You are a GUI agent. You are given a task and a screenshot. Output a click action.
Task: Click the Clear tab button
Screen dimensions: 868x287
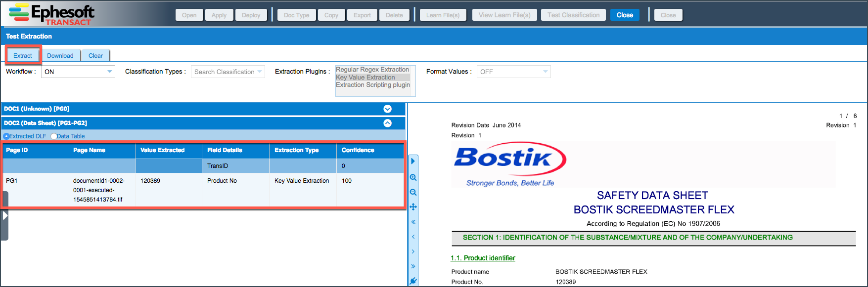pyautogui.click(x=96, y=55)
